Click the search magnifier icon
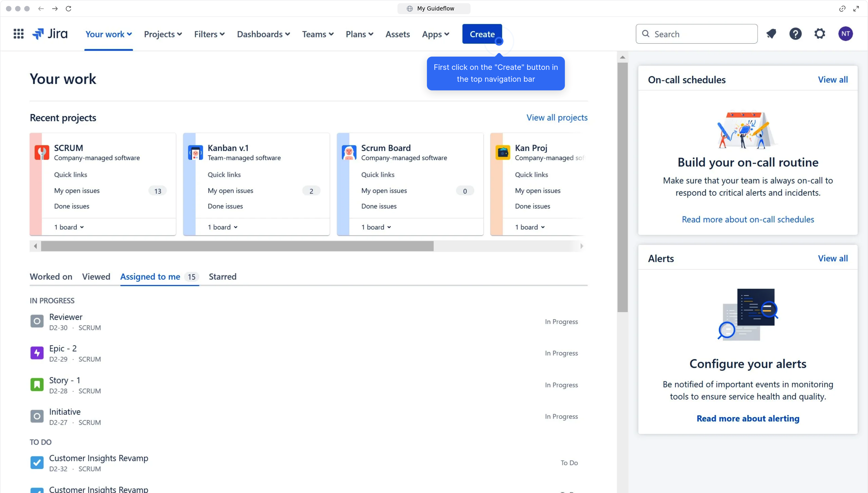 pos(646,34)
